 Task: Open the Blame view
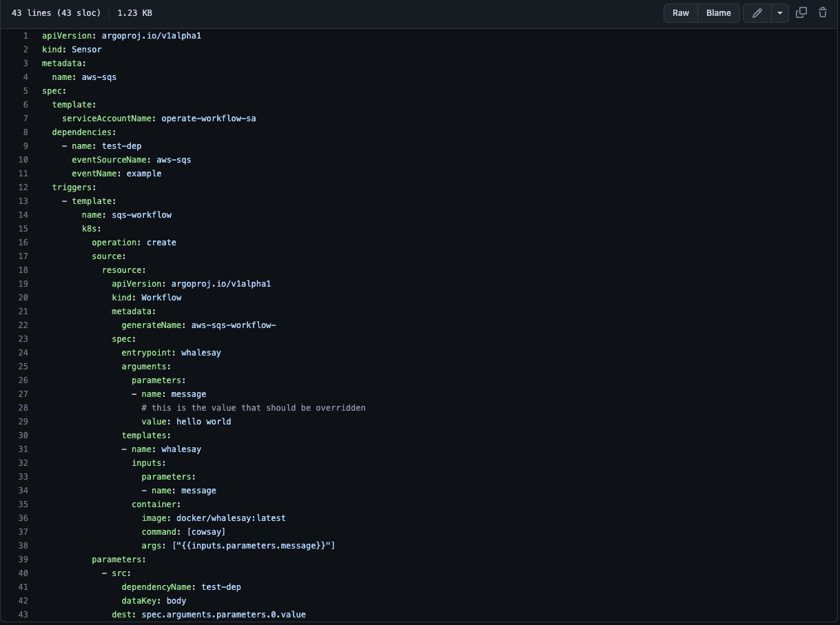718,13
